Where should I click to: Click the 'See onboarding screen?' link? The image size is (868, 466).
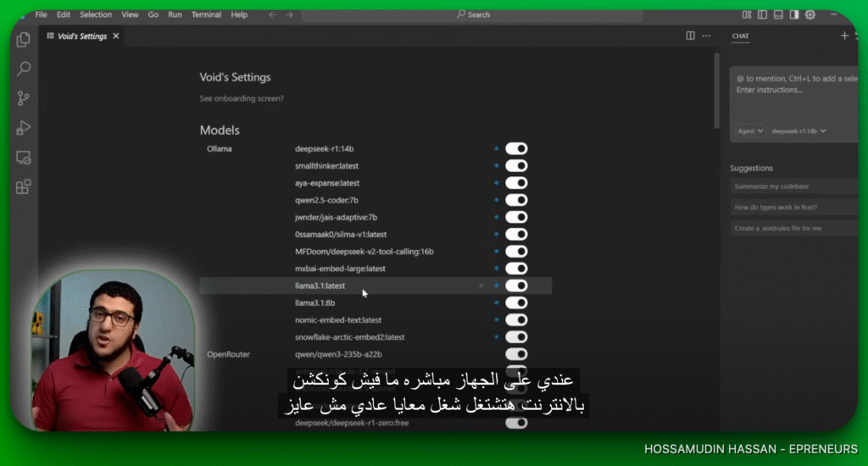click(x=242, y=98)
